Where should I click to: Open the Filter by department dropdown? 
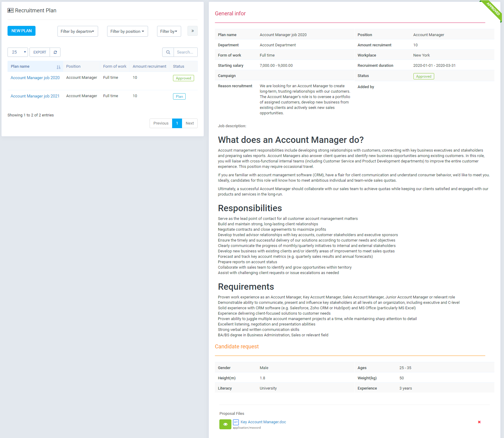click(78, 31)
